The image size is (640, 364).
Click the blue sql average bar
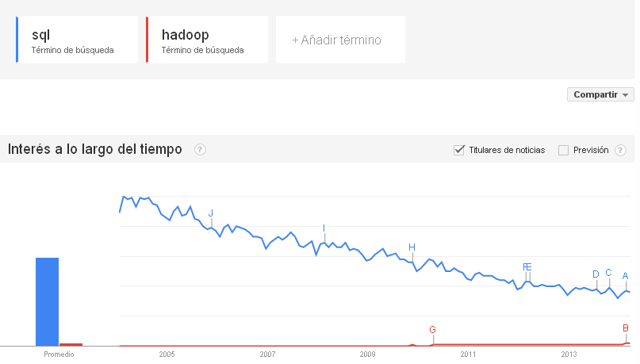48,302
